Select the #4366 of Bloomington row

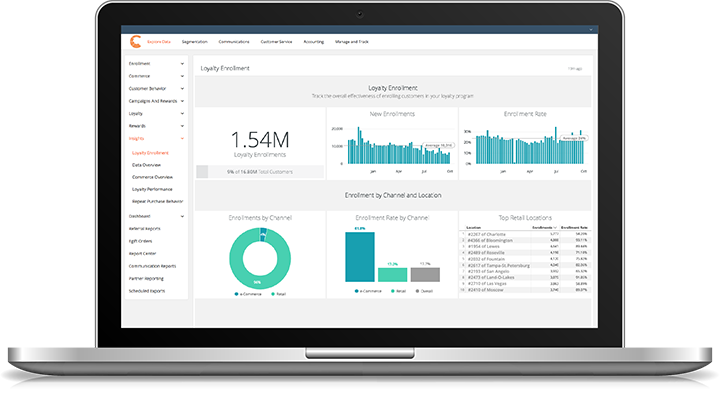pyautogui.click(x=524, y=240)
